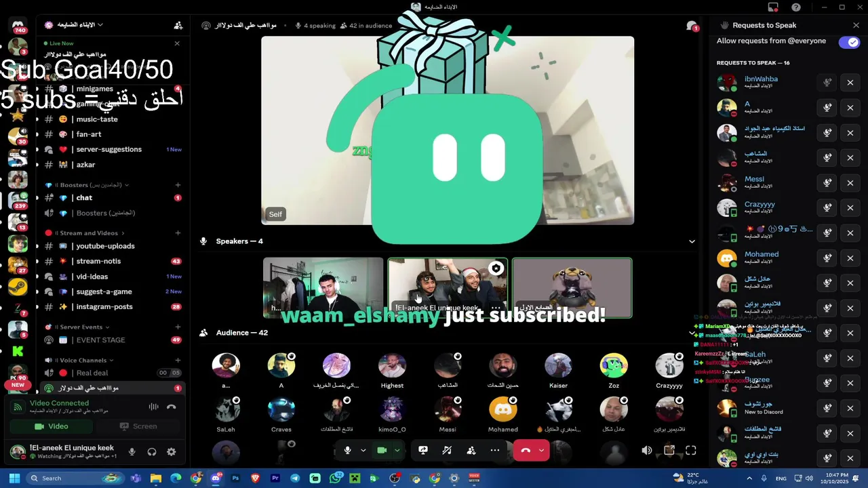
Task: Open Highest audience avatar
Action: (392, 366)
